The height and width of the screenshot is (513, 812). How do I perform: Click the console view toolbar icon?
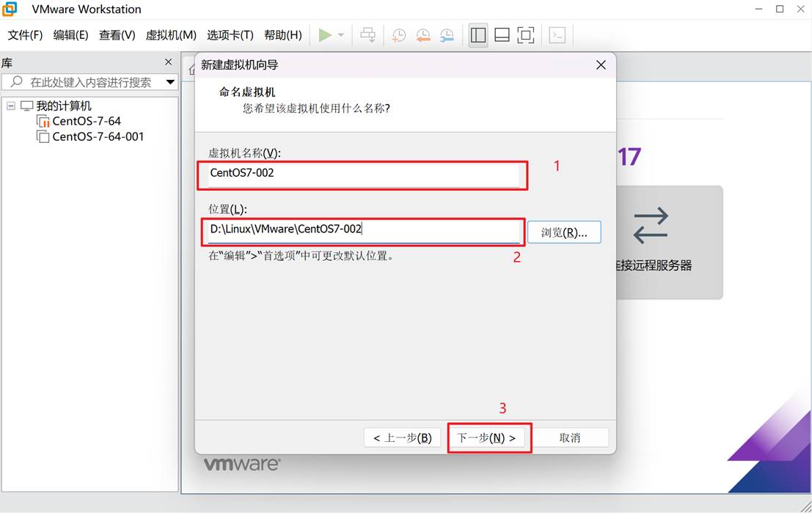pos(557,35)
